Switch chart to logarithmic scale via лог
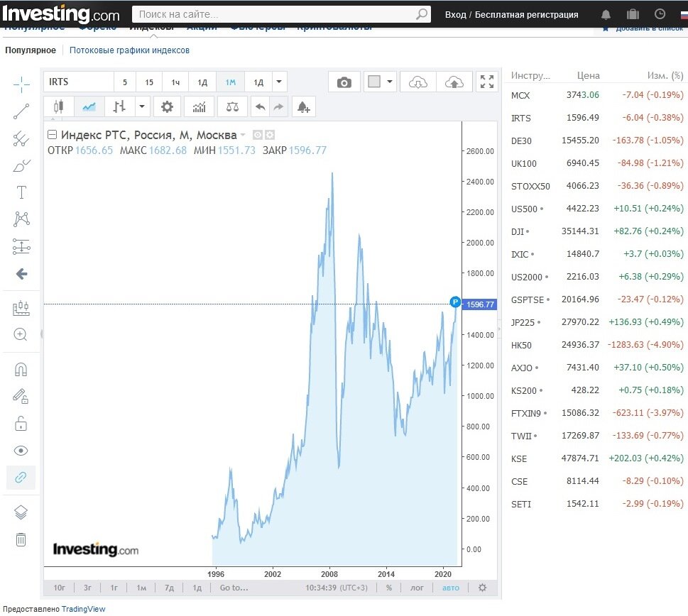 click(x=417, y=588)
